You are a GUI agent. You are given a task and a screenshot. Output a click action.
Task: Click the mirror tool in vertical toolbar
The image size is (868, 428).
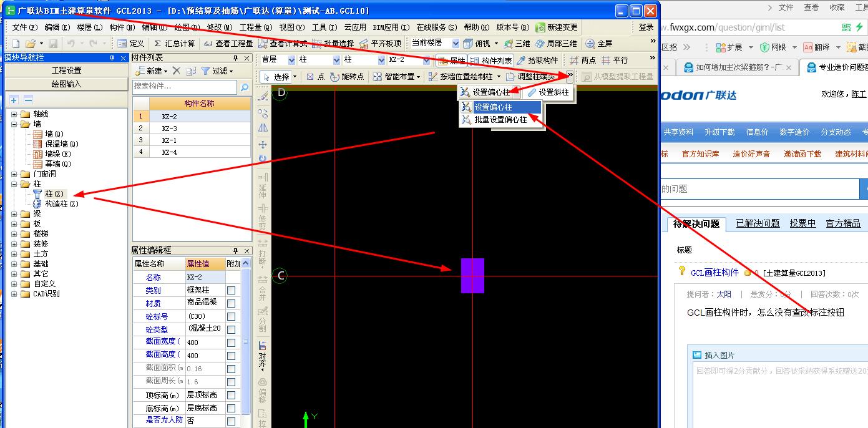(x=263, y=128)
